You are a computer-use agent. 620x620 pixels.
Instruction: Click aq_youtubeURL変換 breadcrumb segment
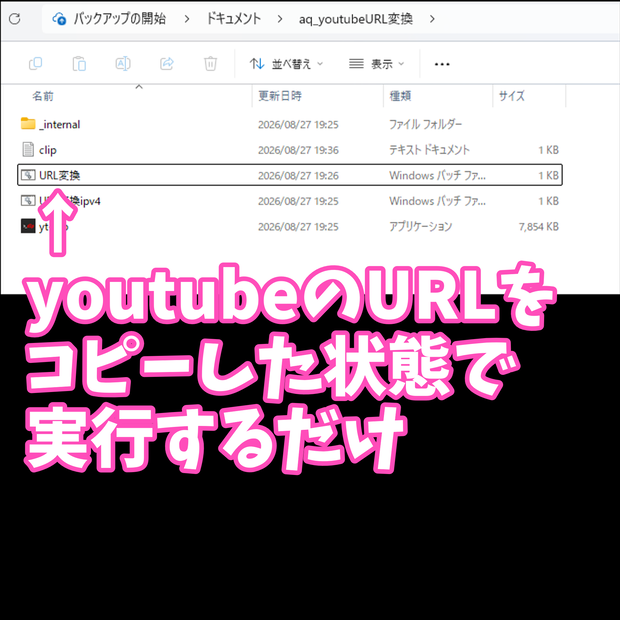(356, 19)
